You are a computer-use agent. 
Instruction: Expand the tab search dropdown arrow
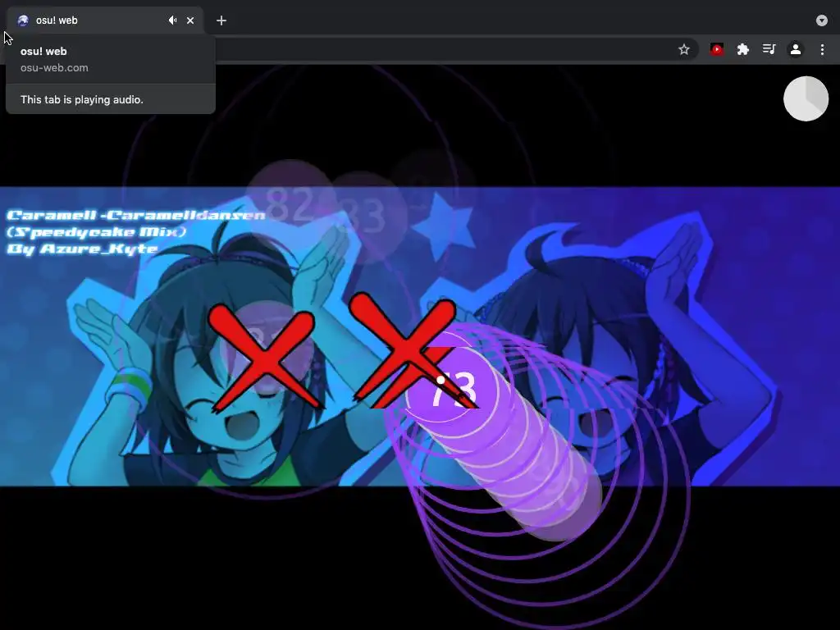tap(822, 21)
